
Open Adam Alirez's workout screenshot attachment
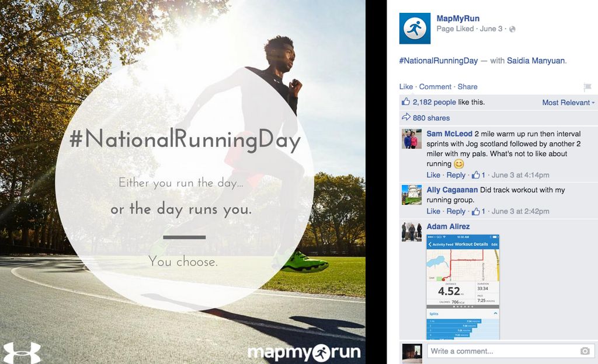[x=463, y=286]
